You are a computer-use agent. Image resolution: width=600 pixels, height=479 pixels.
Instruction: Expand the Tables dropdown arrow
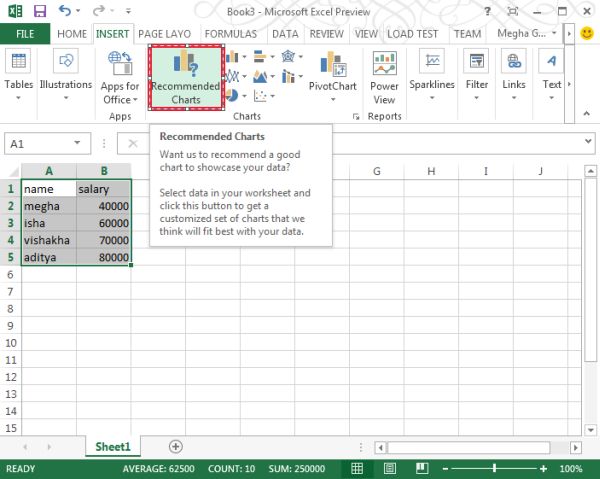(18, 98)
